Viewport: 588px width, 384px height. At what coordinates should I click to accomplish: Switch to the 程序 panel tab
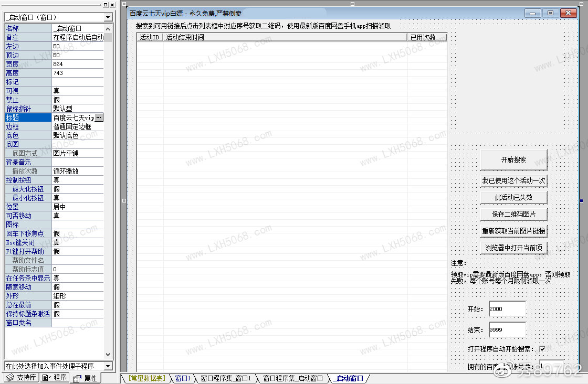(x=55, y=377)
